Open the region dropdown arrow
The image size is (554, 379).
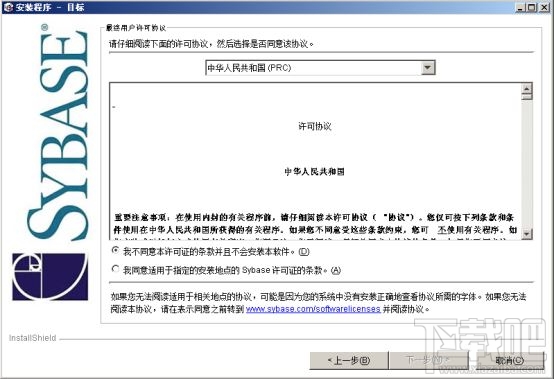428,67
